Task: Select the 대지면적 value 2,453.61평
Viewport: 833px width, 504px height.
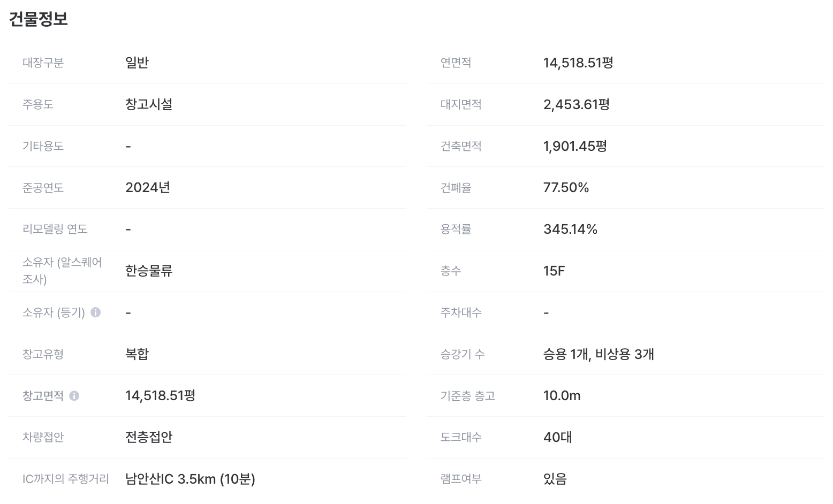Action: (577, 104)
